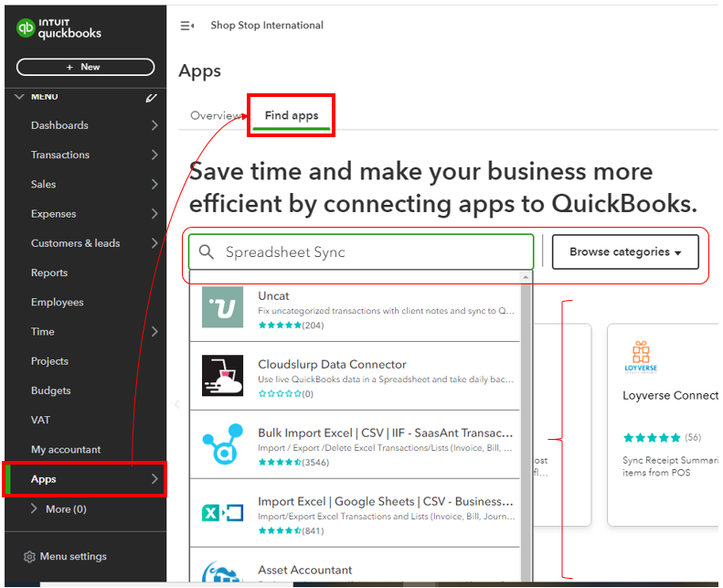Open the Asset Accountant title link
Image resolution: width=723 pixels, height=588 pixels.
pos(304,570)
